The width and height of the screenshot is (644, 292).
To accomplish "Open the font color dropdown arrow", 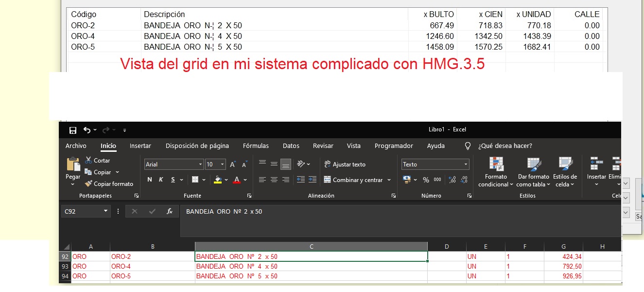I will coord(245,180).
